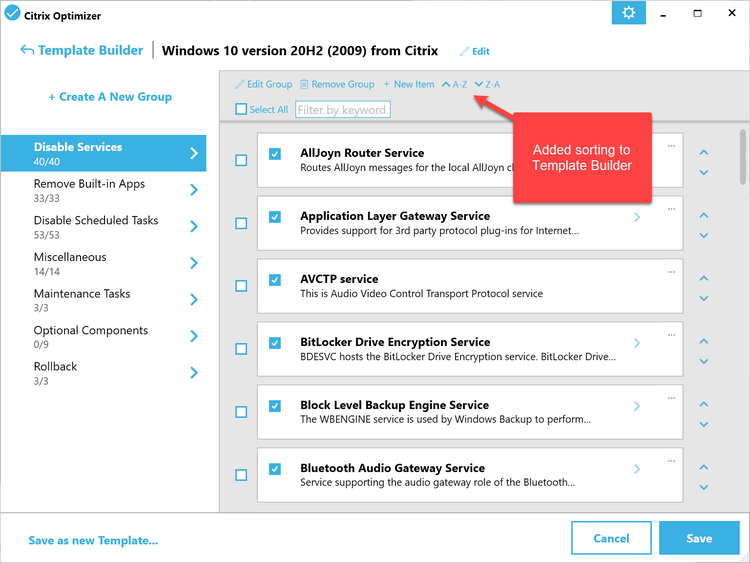Click the Cancel button
The height and width of the screenshot is (563, 750).
pos(611,538)
